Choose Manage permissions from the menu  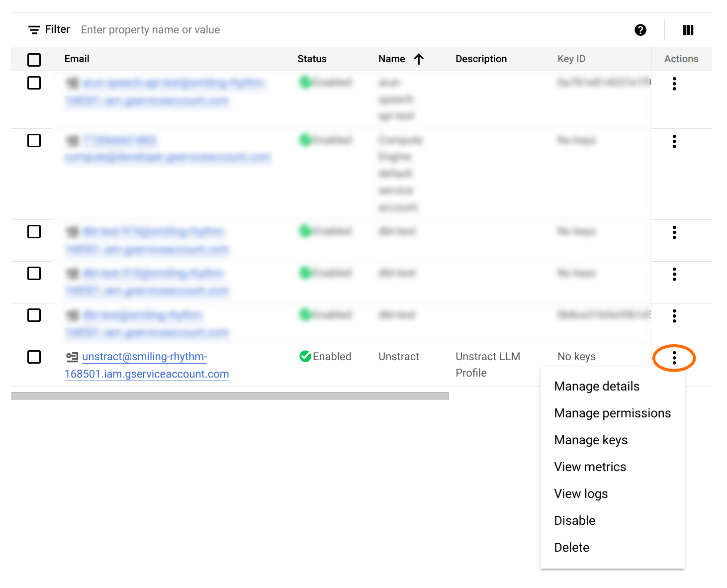[612, 413]
